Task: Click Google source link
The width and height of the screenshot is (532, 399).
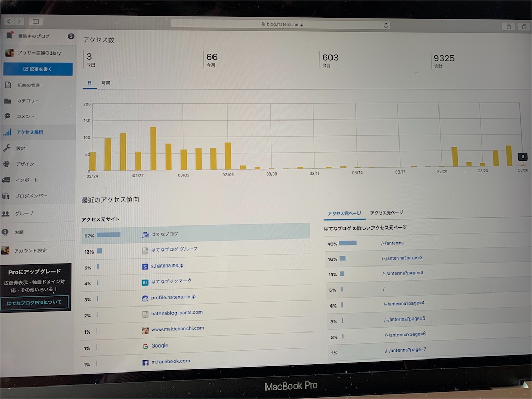Action: pyautogui.click(x=159, y=345)
